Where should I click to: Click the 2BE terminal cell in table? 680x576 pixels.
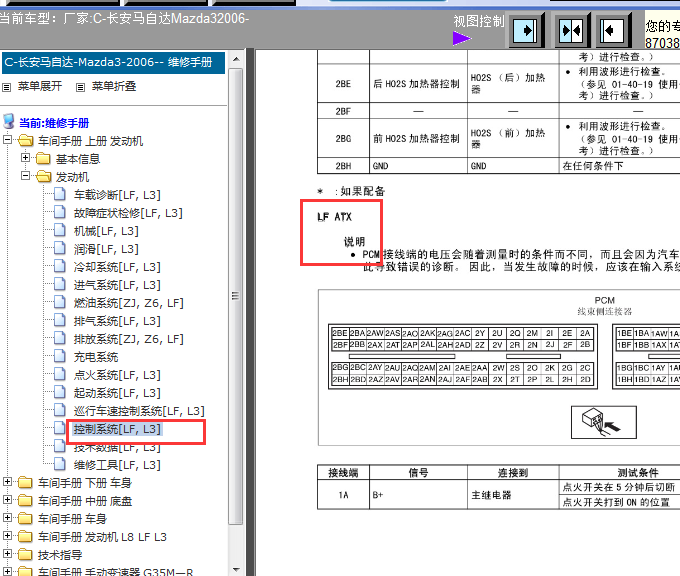343,84
